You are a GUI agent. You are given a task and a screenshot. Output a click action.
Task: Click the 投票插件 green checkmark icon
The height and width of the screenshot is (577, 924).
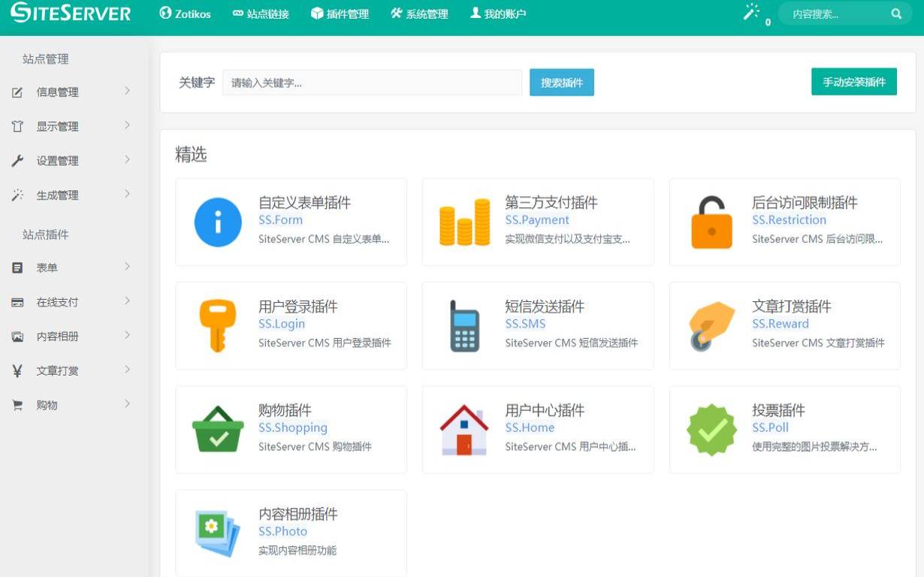(711, 429)
